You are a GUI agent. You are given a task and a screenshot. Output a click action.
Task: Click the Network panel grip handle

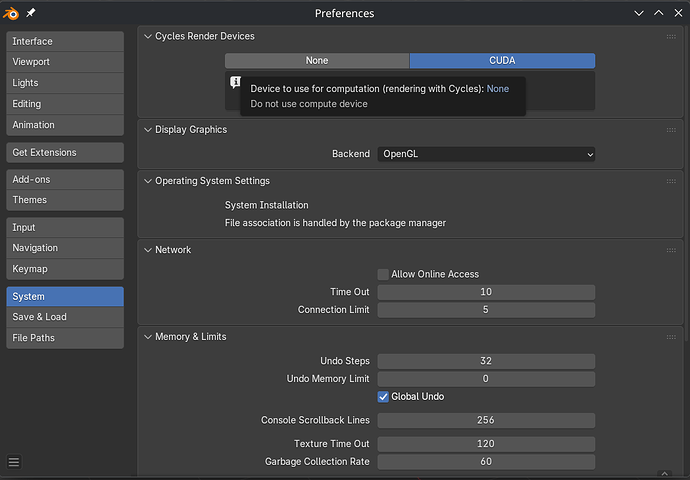(671, 250)
